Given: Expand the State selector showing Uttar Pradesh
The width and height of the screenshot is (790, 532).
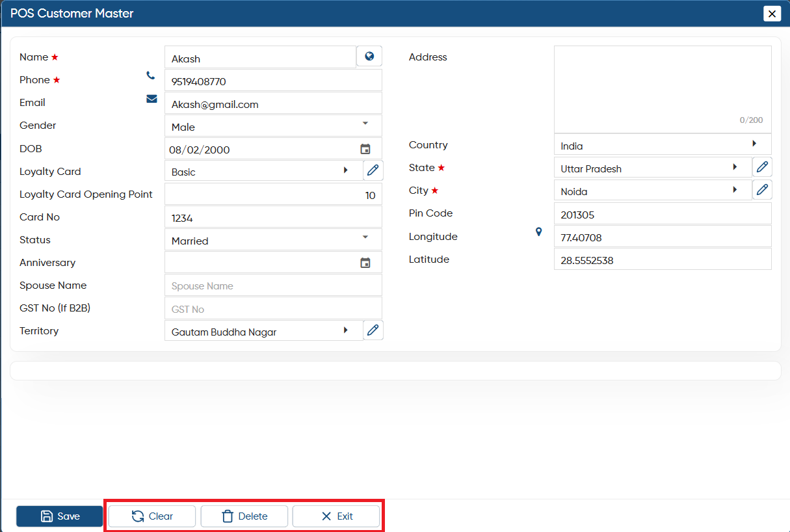Looking at the screenshot, I should [x=653, y=168].
